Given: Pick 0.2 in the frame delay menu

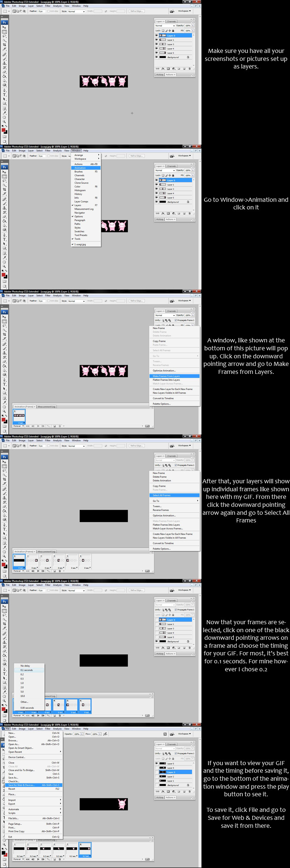Looking at the screenshot, I should [x=29, y=675].
